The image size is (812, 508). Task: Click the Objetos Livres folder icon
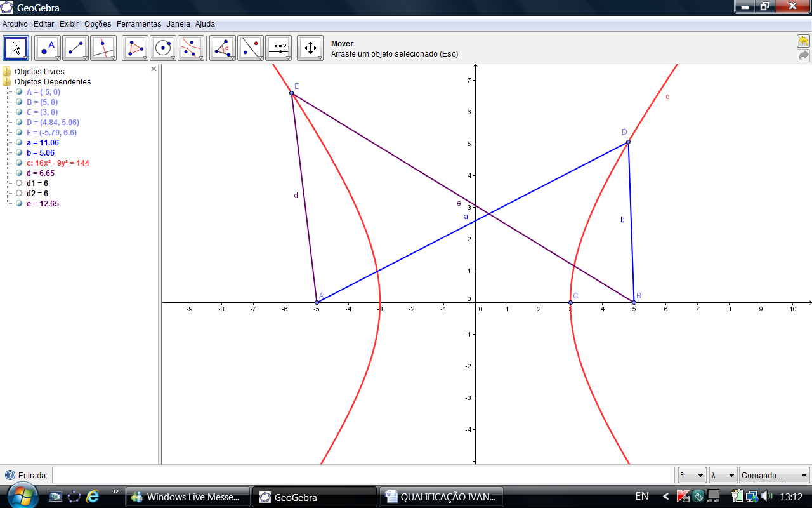[7, 72]
